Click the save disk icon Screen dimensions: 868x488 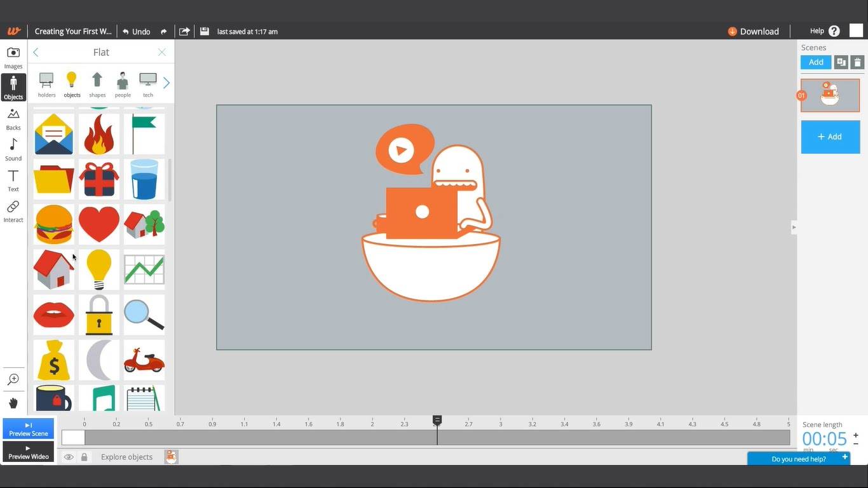[x=204, y=31]
